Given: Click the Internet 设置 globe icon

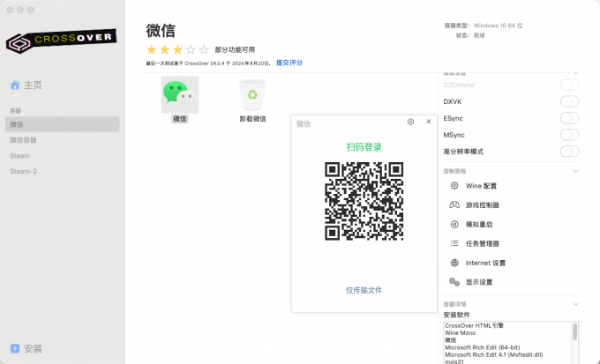Looking at the screenshot, I should click(x=454, y=263).
